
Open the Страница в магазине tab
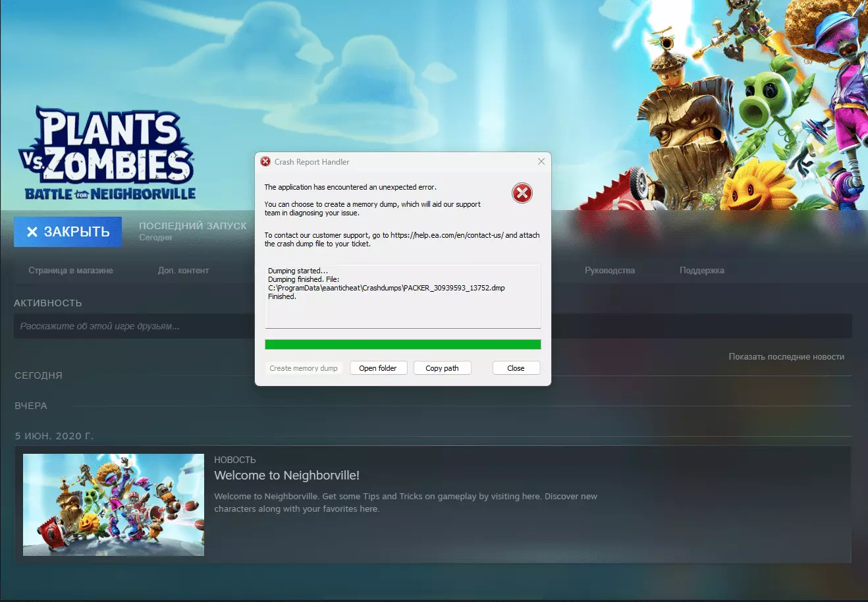[x=70, y=271]
